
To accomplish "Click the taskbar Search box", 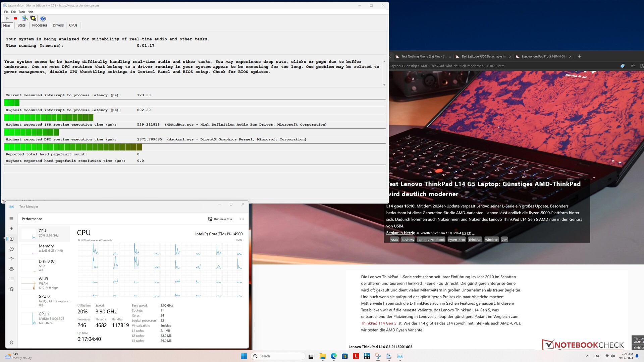I will click(278, 356).
